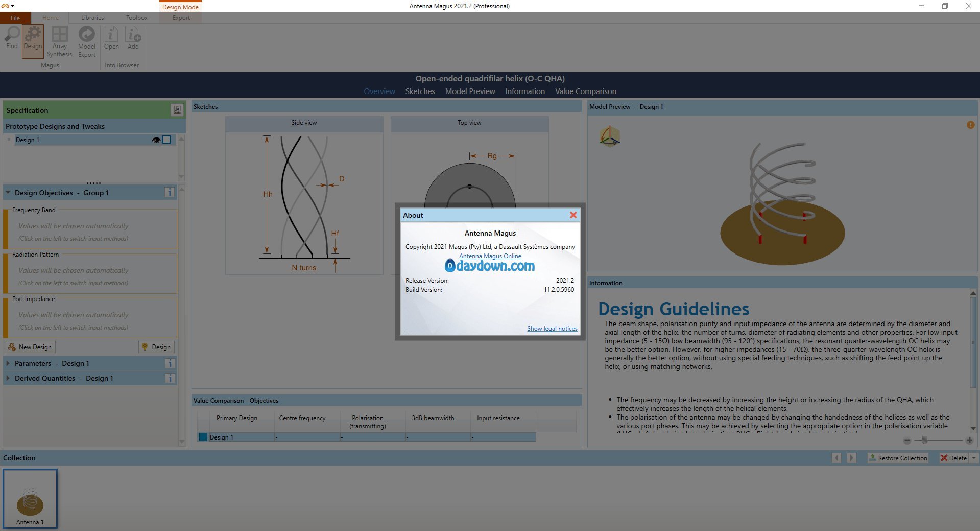
Task: Adjust the information zoom slider
Action: point(924,441)
